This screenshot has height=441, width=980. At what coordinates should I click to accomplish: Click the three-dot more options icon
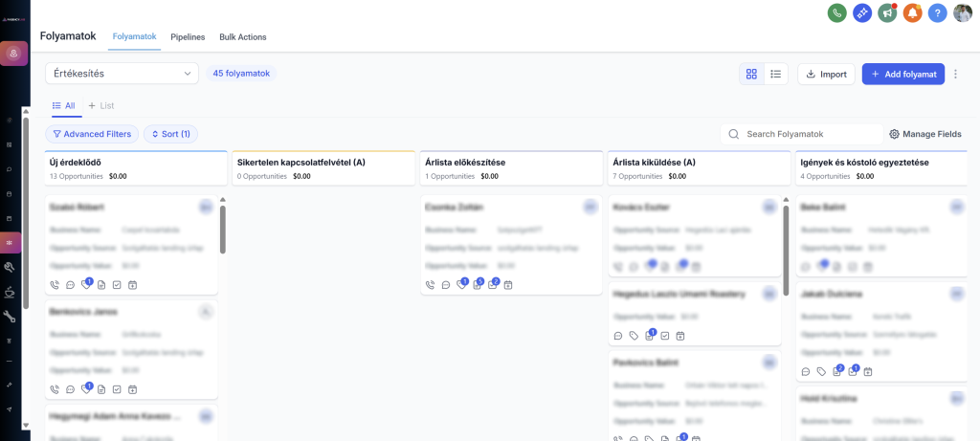(x=956, y=75)
